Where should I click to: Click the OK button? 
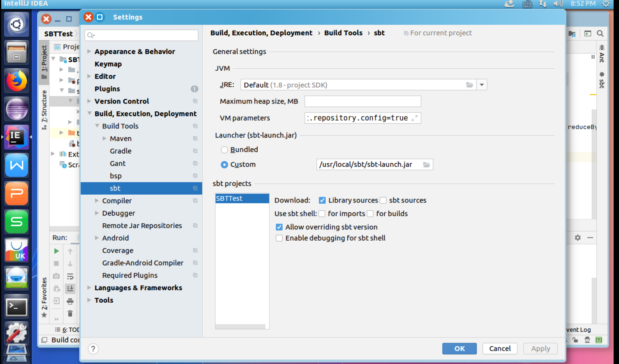click(459, 349)
